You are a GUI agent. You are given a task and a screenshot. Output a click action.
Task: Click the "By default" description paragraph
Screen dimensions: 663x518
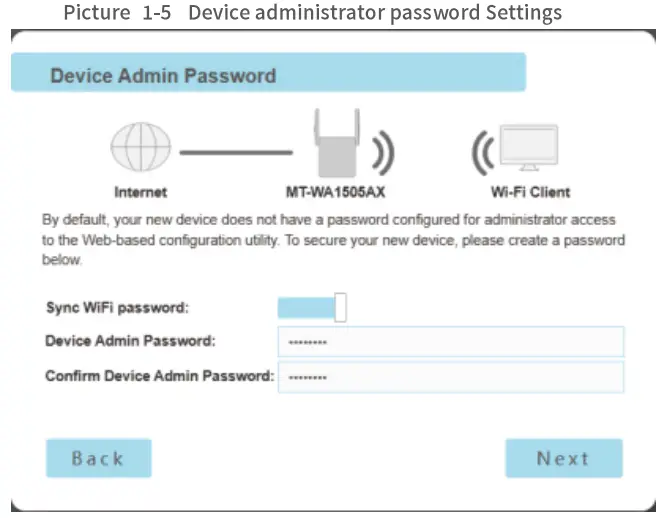pyautogui.click(x=332, y=239)
